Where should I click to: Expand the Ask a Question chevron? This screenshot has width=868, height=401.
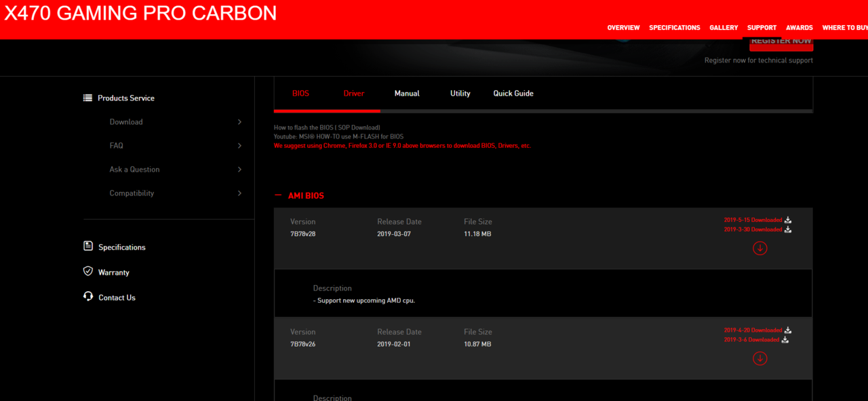[x=239, y=170]
